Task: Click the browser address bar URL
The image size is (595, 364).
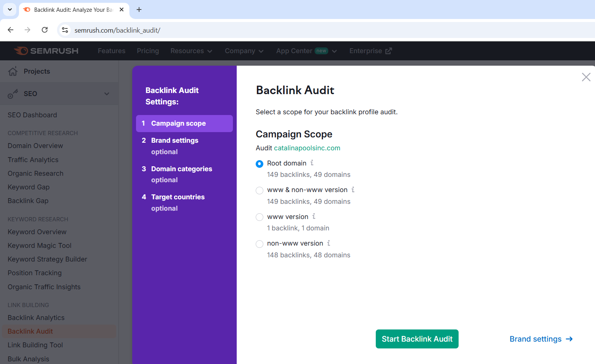Action: coord(117,30)
